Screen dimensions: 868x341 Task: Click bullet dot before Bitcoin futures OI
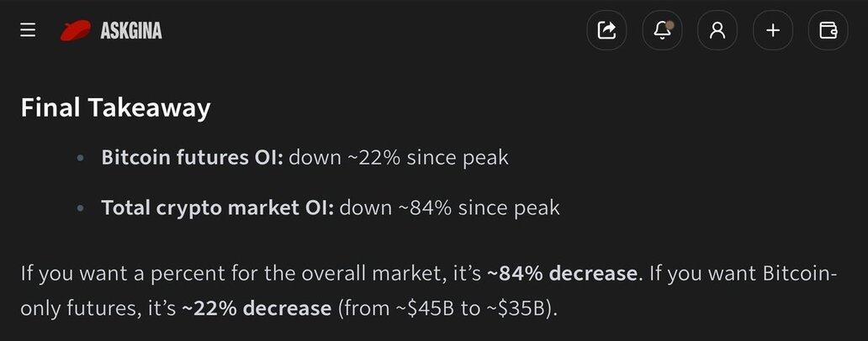click(x=80, y=158)
